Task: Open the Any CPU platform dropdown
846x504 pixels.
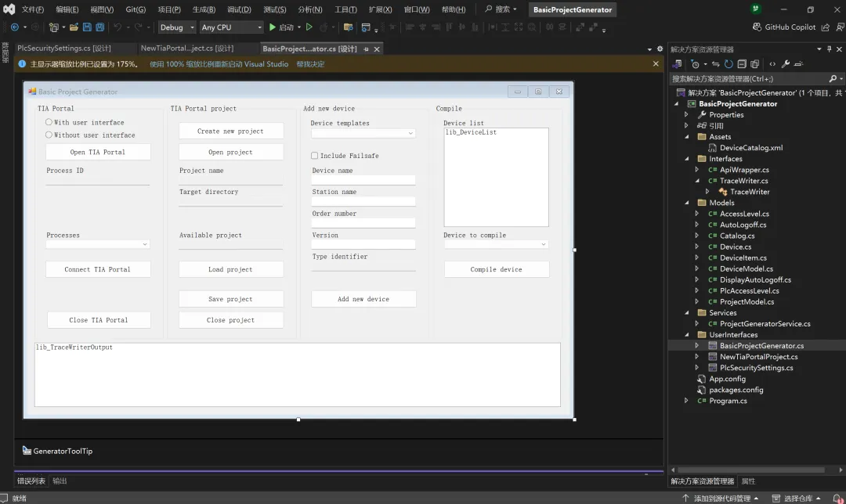Action: [x=231, y=27]
